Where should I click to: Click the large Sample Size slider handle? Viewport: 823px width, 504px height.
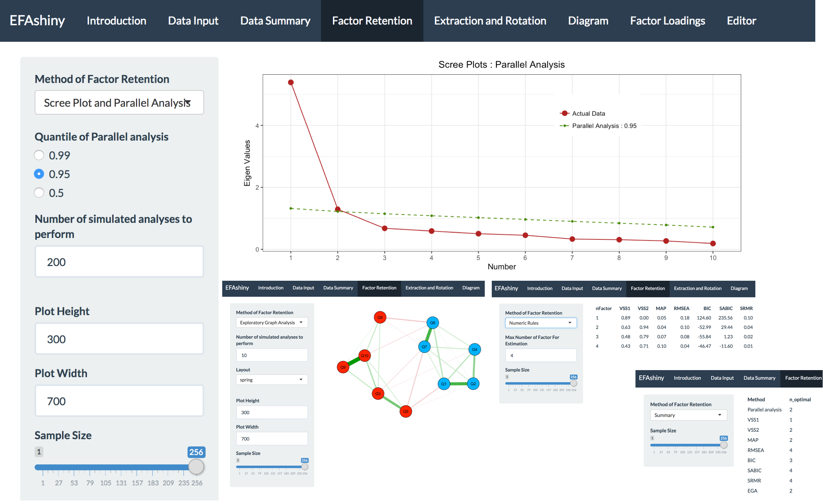[196, 466]
